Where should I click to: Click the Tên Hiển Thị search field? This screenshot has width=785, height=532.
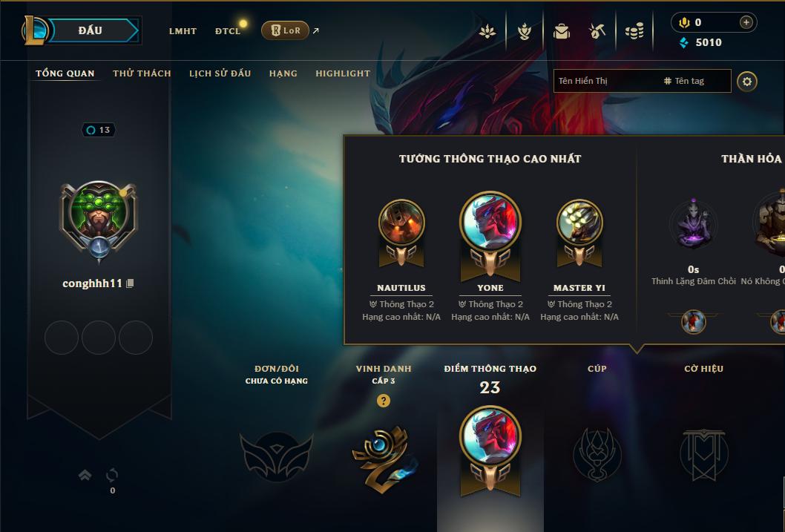point(605,81)
